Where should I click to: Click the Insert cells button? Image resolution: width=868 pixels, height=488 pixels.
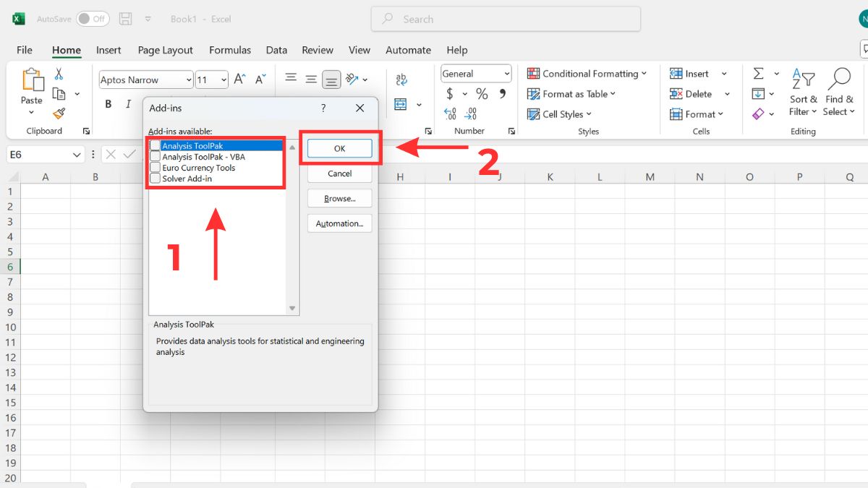[690, 74]
